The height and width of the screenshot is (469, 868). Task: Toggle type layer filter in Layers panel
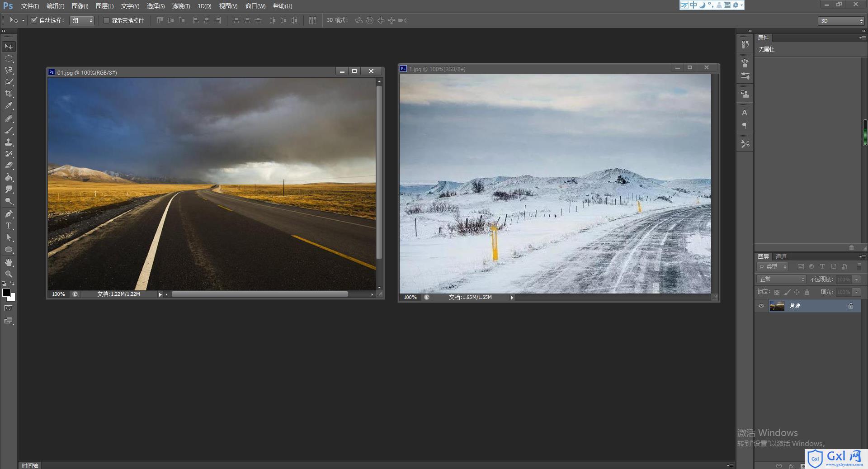click(x=822, y=267)
